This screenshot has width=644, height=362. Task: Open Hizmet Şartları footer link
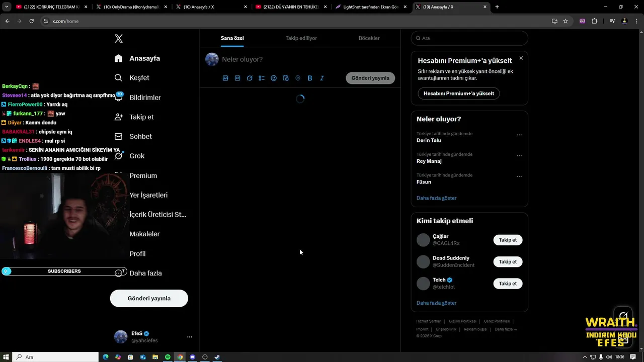click(429, 321)
